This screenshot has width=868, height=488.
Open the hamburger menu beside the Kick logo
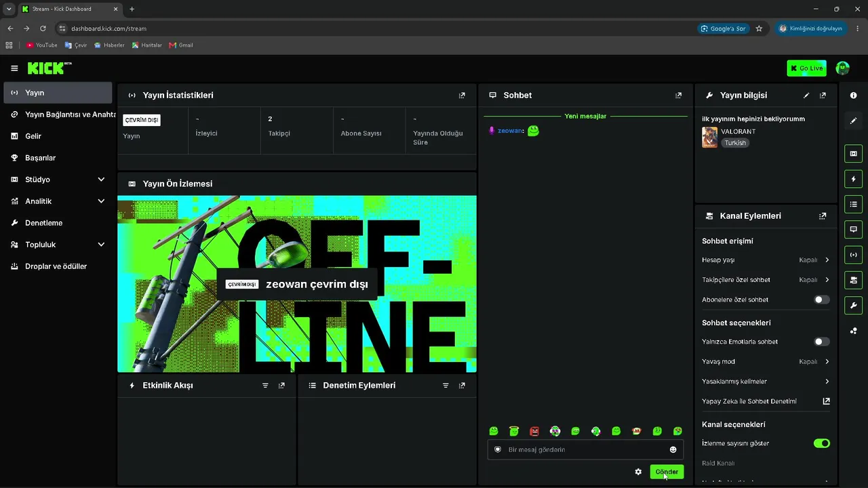14,68
